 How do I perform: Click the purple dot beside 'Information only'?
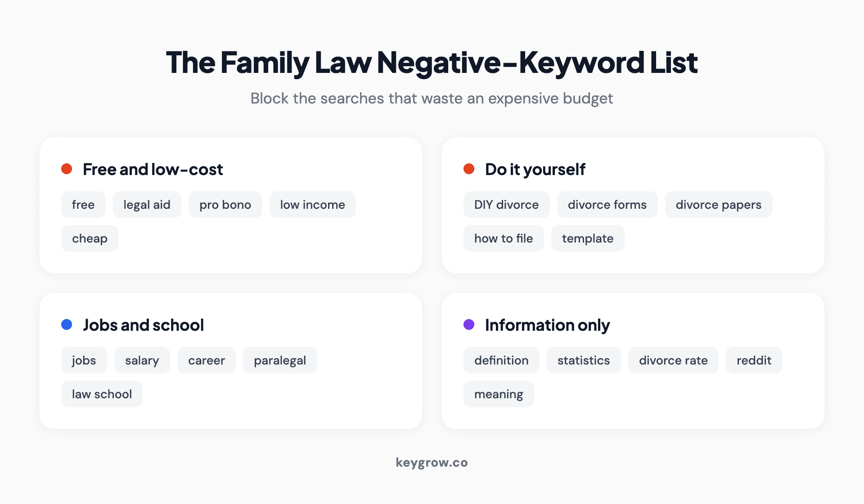point(469,324)
